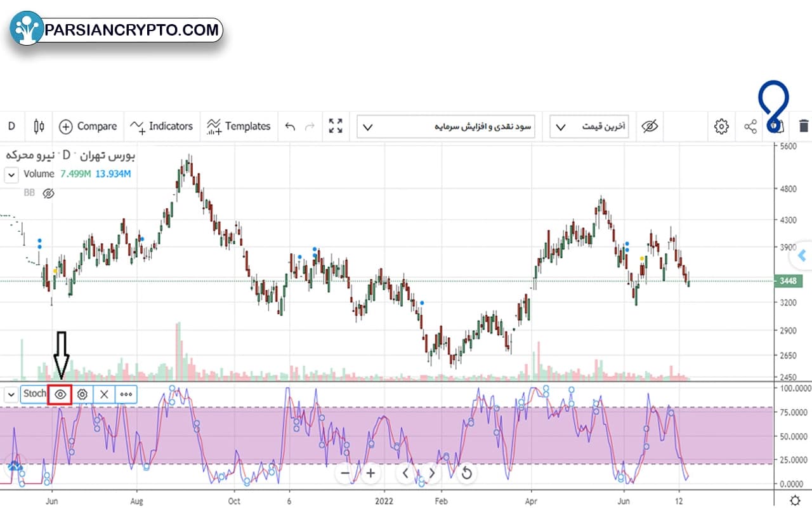The image size is (812, 508).
Task: Open the candlestick chart style selector
Action: (x=39, y=126)
